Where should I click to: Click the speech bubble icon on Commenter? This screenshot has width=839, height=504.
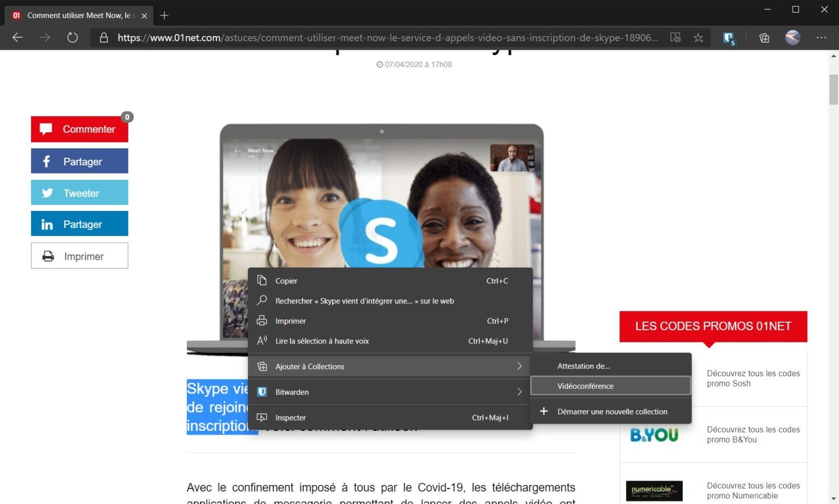coord(46,129)
